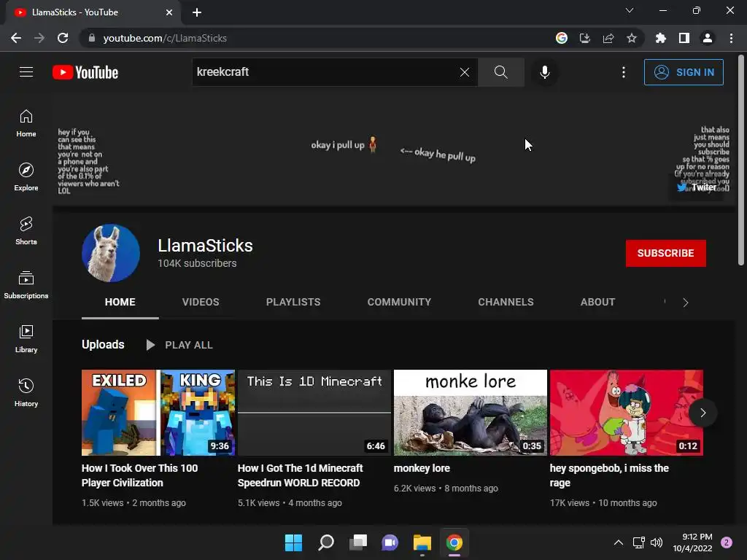Clear the kreekcraft search text
747x560 pixels.
coord(465,72)
